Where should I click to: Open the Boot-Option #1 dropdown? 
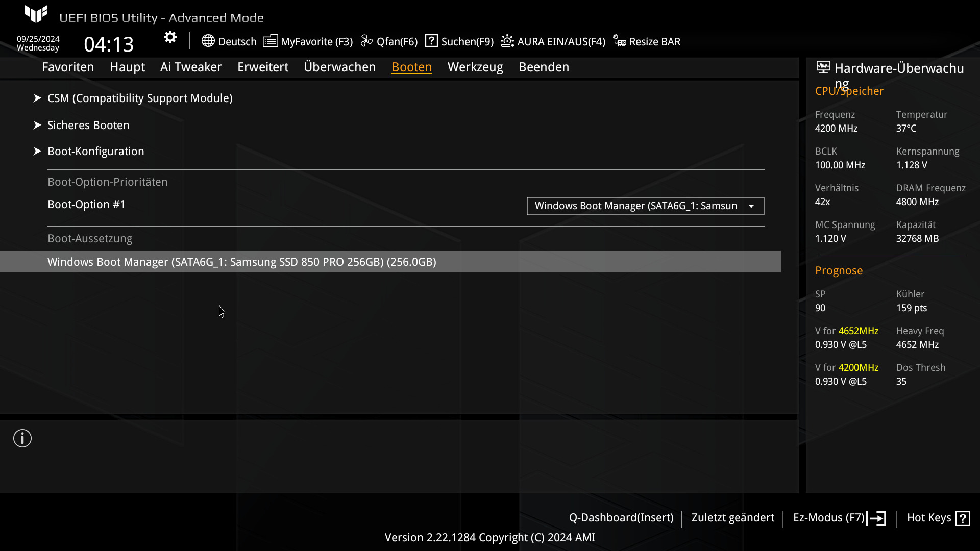point(645,206)
